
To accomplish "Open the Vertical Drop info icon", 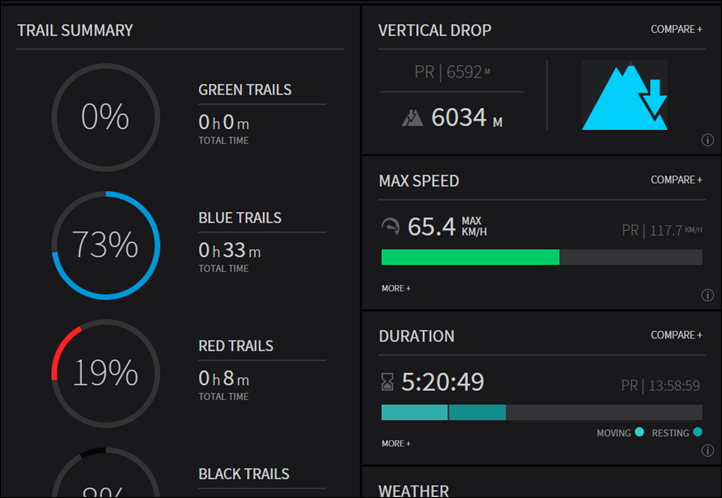I will coord(707,140).
